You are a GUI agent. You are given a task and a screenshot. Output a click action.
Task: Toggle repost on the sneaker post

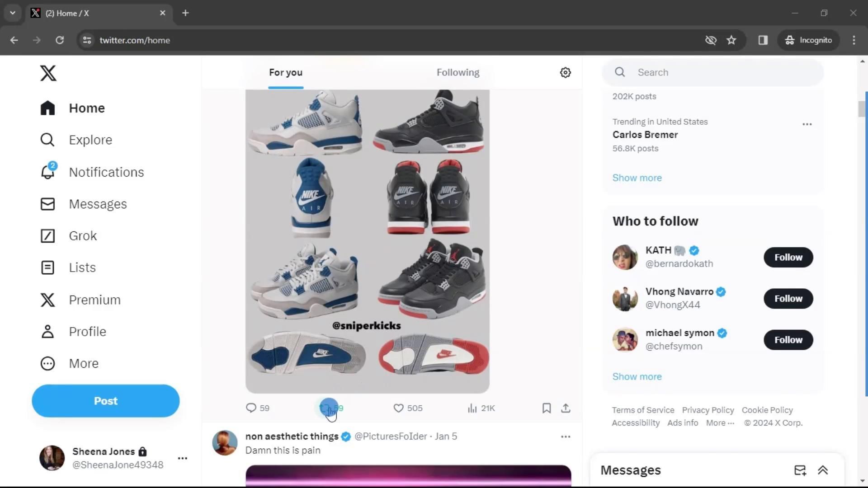pos(325,408)
